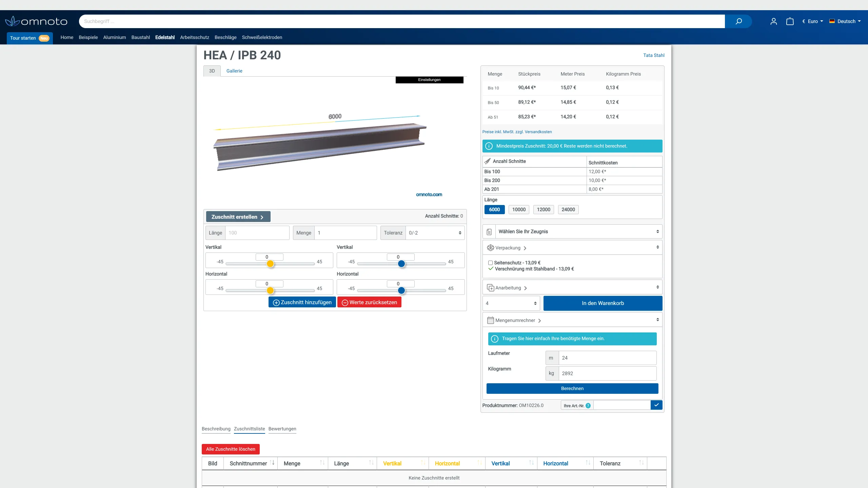Select length option 12000
868x488 pixels.
tap(544, 209)
